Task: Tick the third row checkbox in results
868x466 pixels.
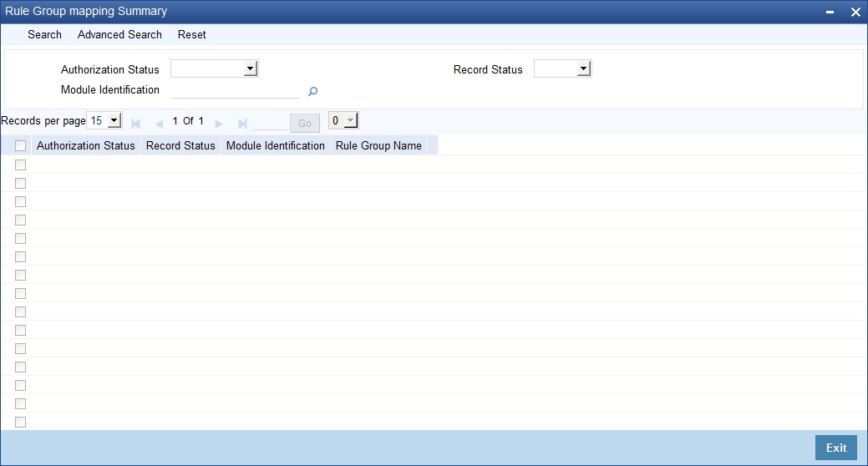Action: click(x=21, y=201)
